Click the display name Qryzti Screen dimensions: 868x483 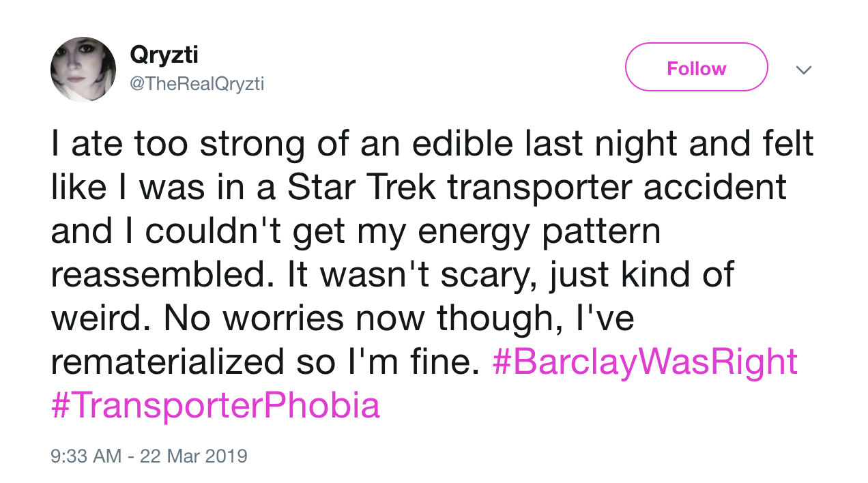(163, 55)
